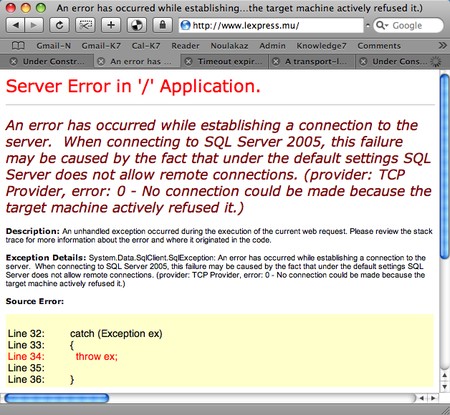Click the web clip scissors icon
This screenshot has width=450, height=415.
(85, 25)
